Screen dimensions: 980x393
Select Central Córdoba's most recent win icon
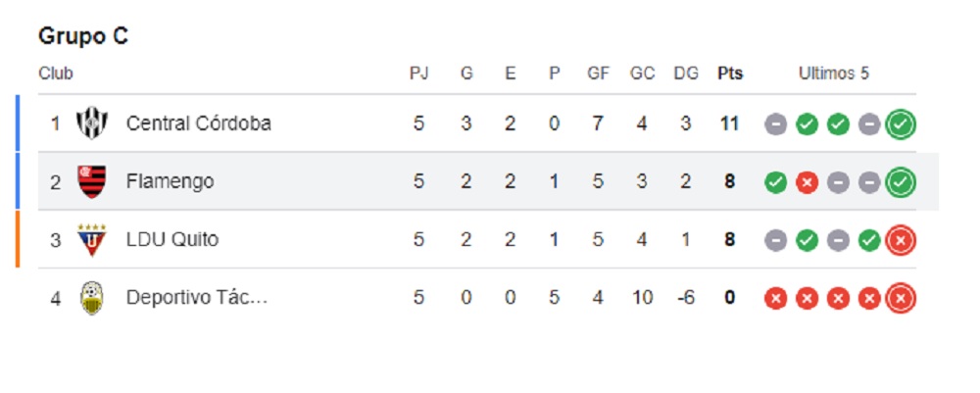coord(901,124)
